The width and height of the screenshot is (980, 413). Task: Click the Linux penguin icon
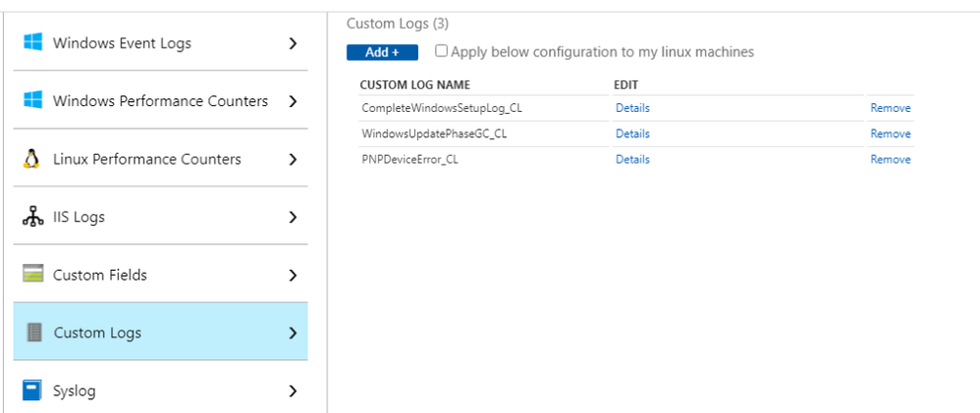[32, 159]
